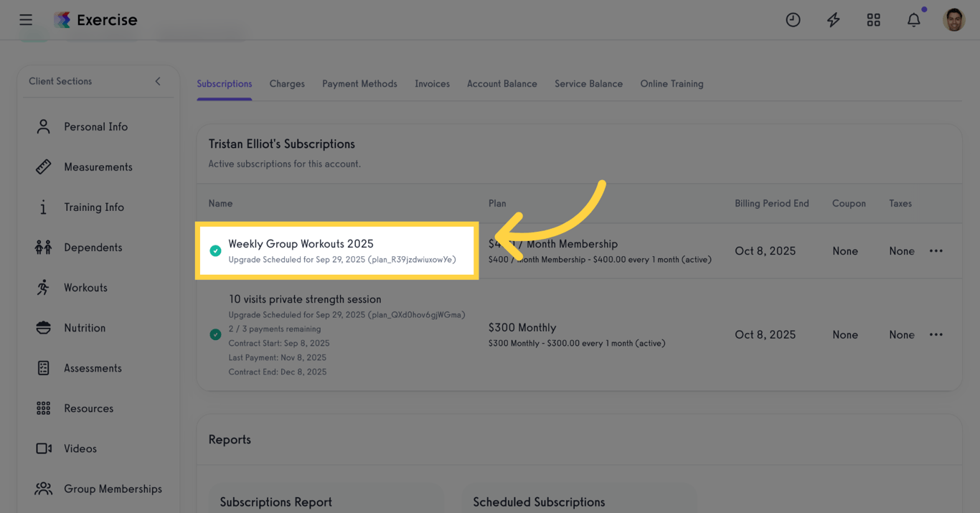Click the Weekly Group Workouts 2025 subscription
The image size is (980, 513).
tap(301, 244)
